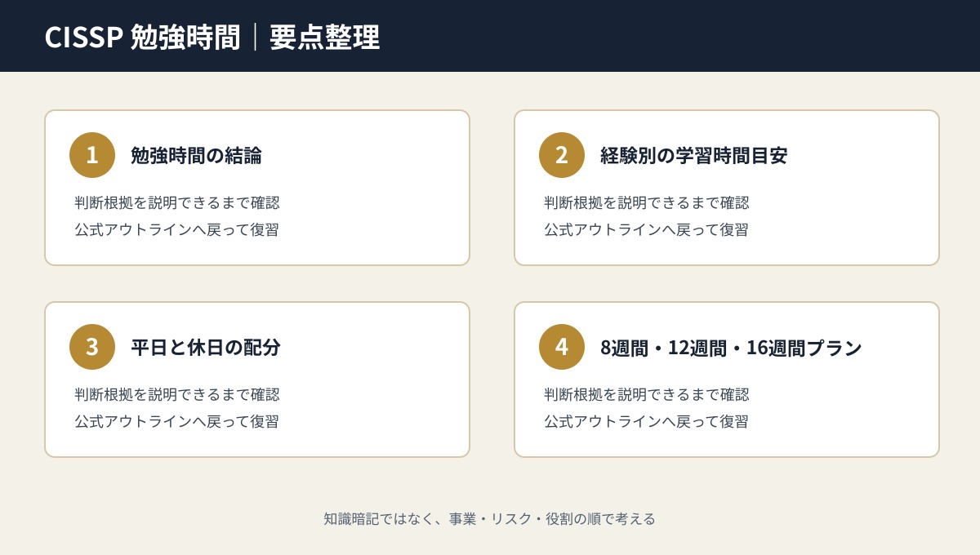Viewport: 980px width, 555px height.
Task: Select the heading 8週間・12週間・16週間プラン
Action: [x=731, y=347]
